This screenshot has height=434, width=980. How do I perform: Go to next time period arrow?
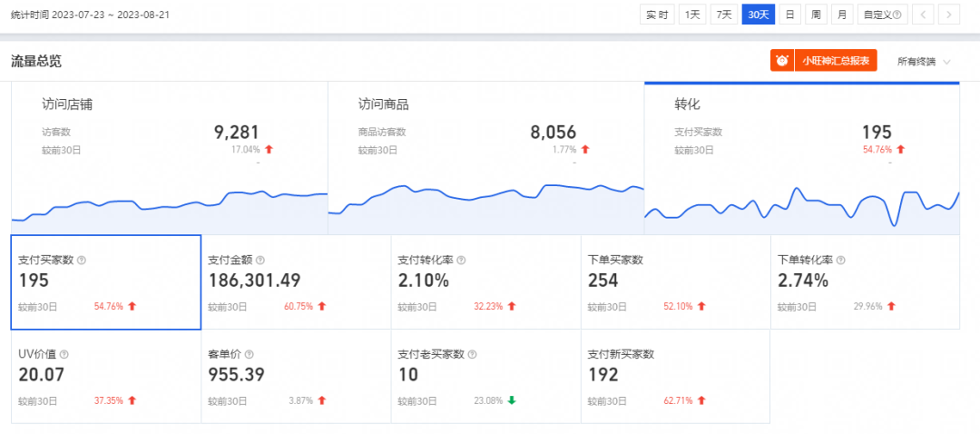949,15
